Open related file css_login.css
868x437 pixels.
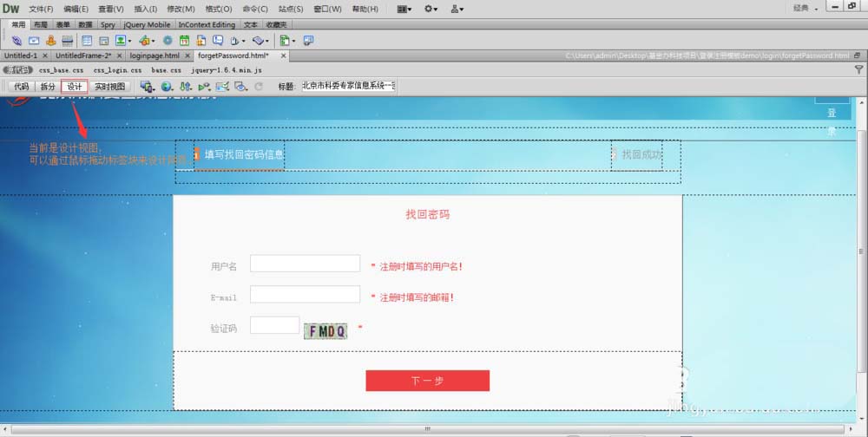coord(117,70)
